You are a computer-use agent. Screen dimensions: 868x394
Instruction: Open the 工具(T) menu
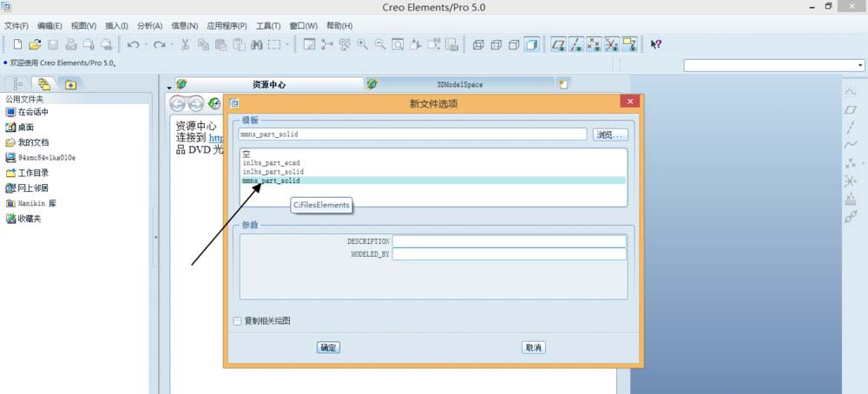(x=268, y=26)
